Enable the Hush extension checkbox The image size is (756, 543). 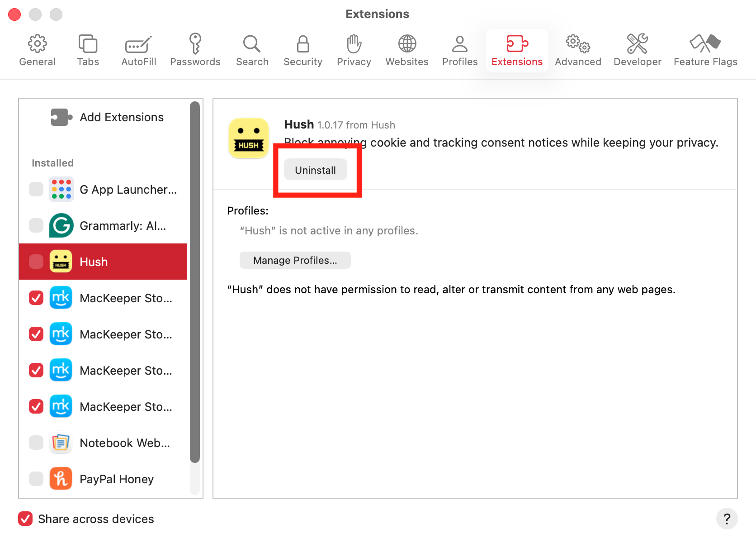pos(36,262)
